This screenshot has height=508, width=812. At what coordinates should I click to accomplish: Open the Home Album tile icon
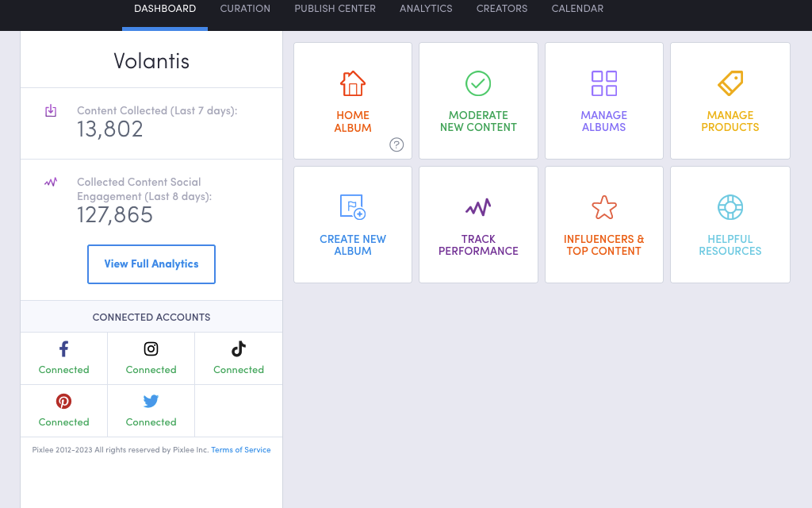click(353, 83)
